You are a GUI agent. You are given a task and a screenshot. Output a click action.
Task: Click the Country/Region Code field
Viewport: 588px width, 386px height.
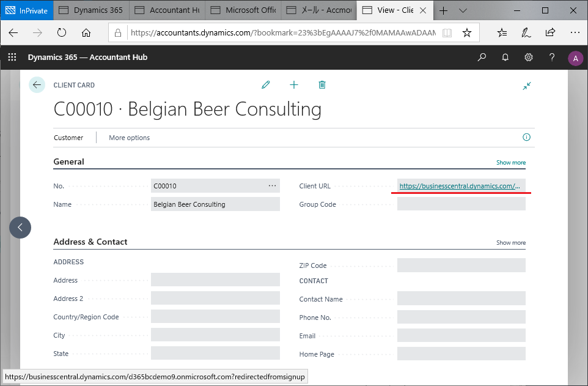pyautogui.click(x=215, y=317)
